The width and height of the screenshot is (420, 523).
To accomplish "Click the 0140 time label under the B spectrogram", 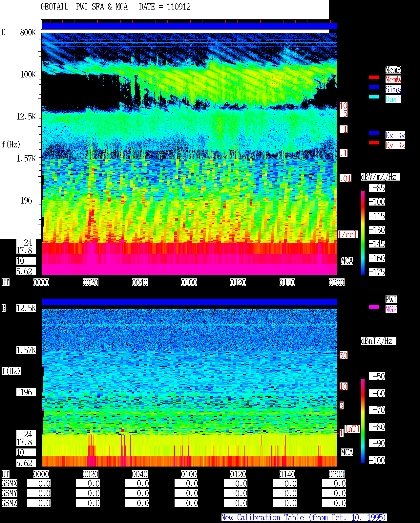I will (287, 474).
